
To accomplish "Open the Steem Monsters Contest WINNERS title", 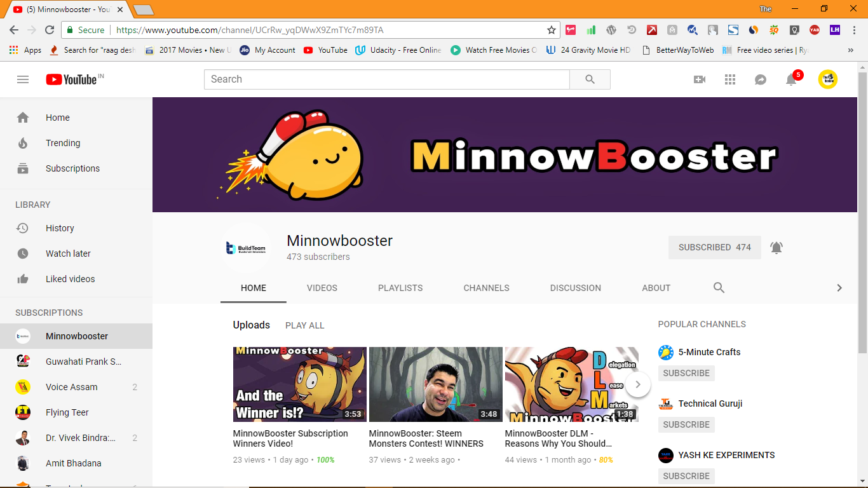I will [x=426, y=438].
